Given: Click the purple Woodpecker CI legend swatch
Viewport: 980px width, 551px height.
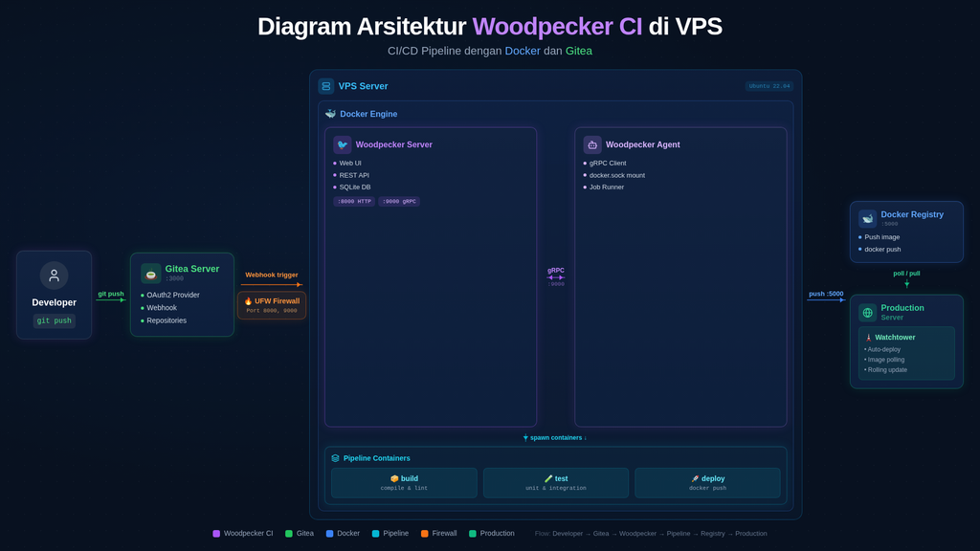Looking at the screenshot, I should (x=216, y=534).
